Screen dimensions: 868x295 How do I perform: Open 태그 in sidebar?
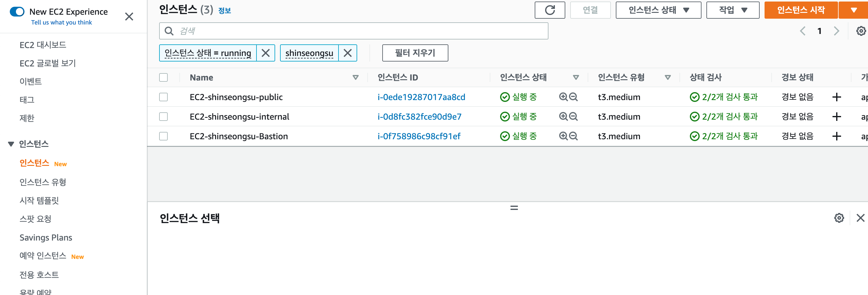[27, 100]
